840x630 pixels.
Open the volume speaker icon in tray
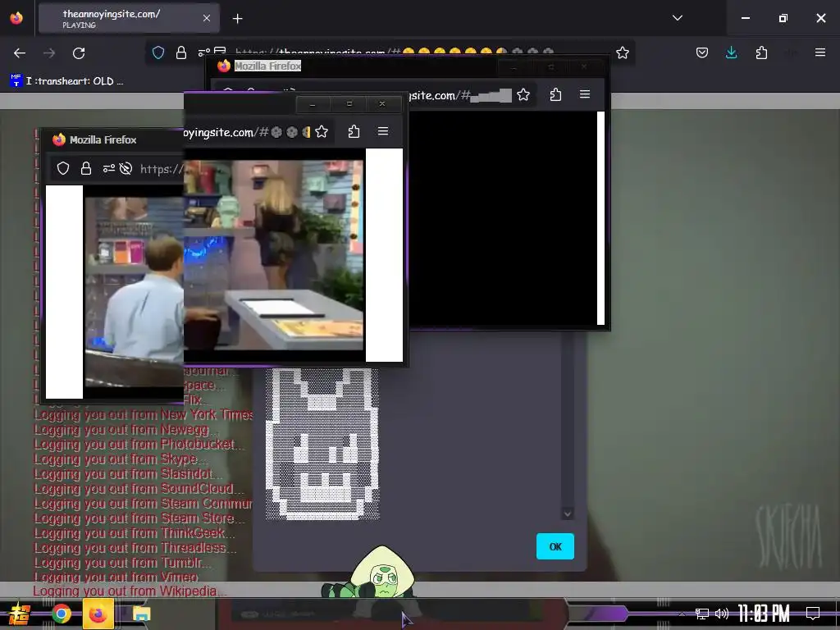tap(722, 614)
